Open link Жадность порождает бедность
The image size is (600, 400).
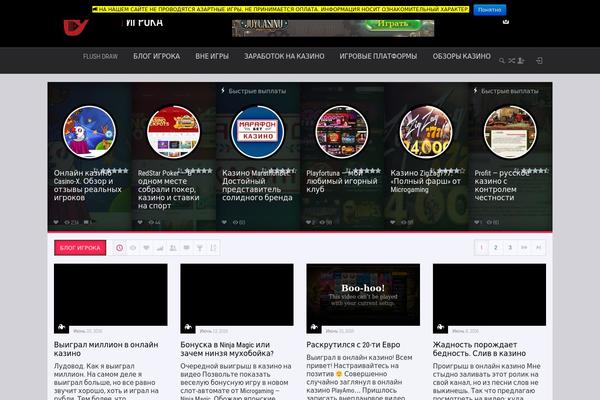pyautogui.click(x=479, y=349)
